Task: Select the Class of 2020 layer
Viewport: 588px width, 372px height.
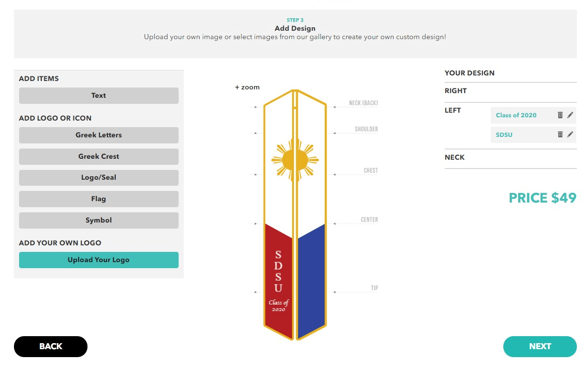Action: (516, 115)
